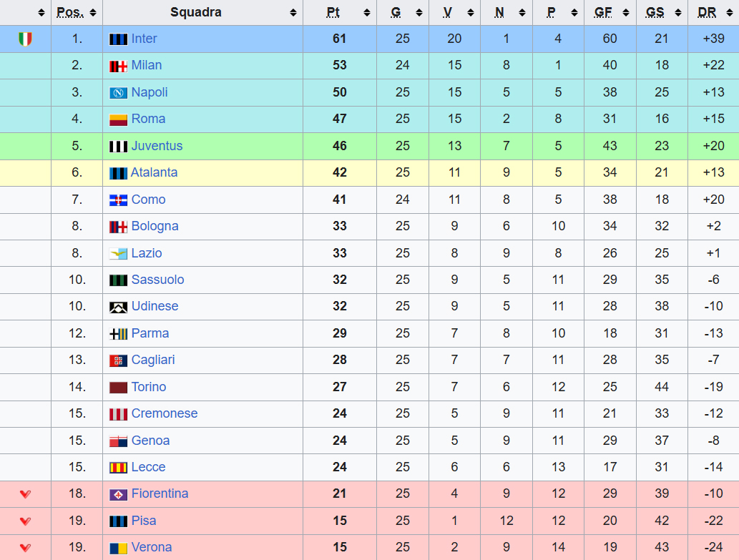Click the Italian scudetto shield icon

[x=25, y=39]
